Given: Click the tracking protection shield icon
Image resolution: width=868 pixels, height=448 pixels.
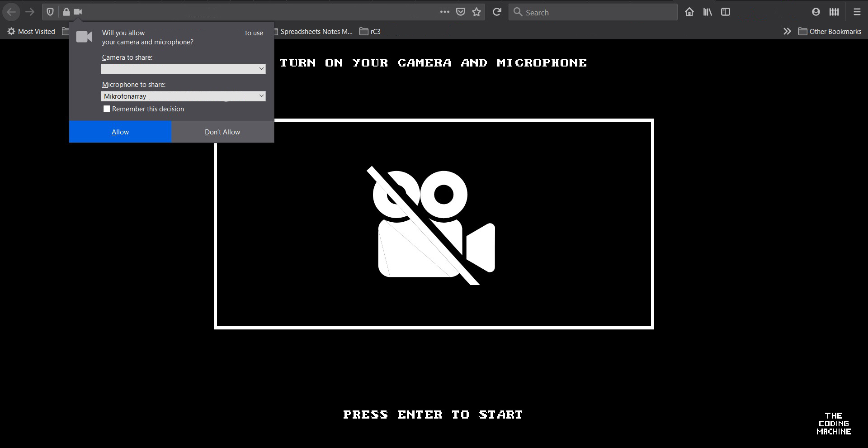Looking at the screenshot, I should tap(50, 12).
